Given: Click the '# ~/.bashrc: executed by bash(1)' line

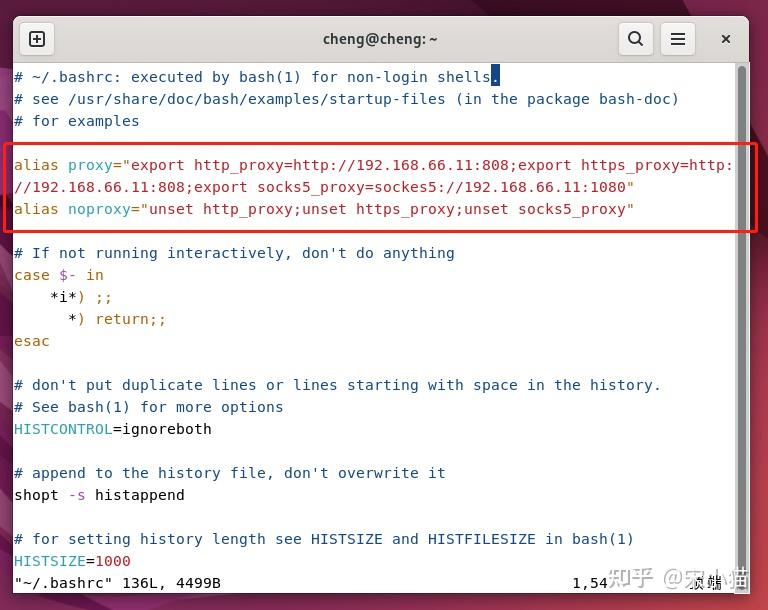Looking at the screenshot, I should click(257, 77).
